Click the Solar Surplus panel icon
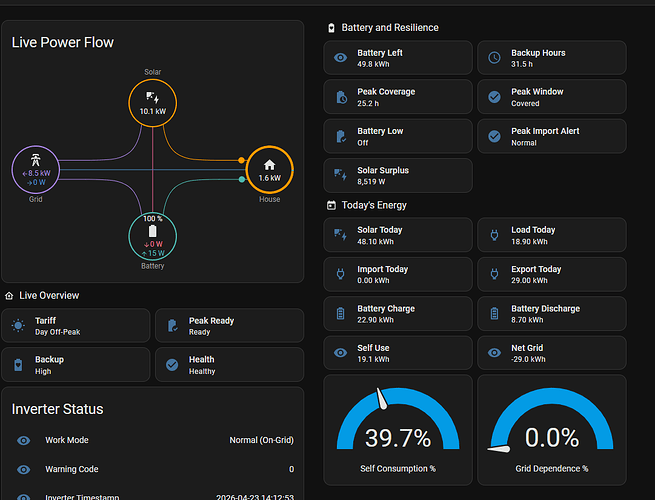The width and height of the screenshot is (655, 500). (340, 175)
